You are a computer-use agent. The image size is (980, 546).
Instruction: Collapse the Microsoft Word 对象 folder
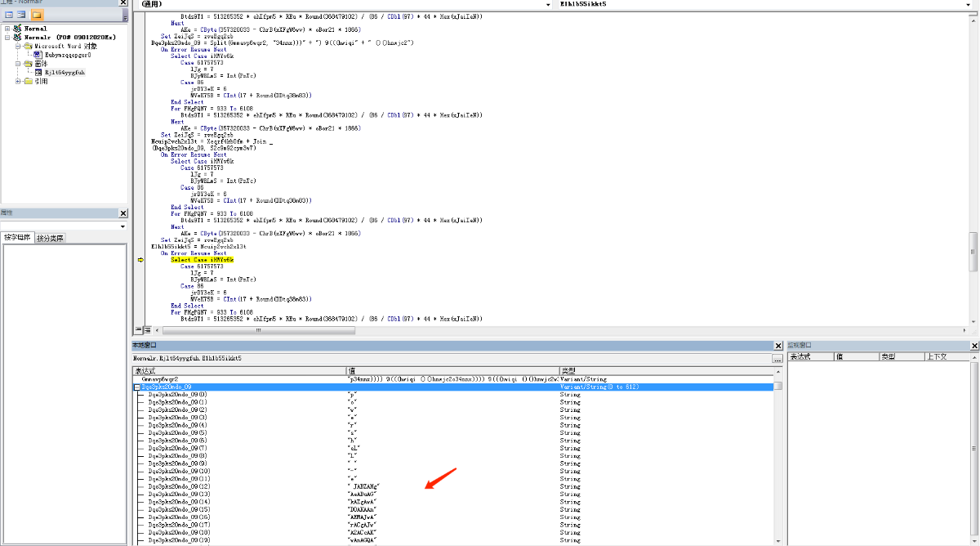click(x=17, y=47)
